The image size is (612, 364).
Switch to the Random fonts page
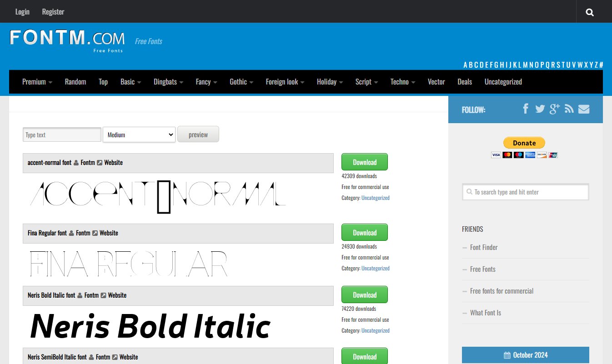[x=75, y=82]
